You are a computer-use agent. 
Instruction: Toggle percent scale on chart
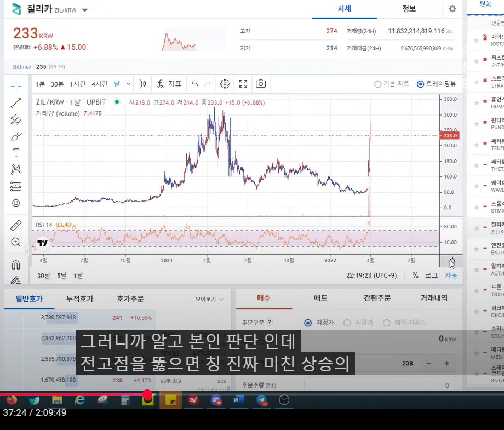(x=415, y=276)
